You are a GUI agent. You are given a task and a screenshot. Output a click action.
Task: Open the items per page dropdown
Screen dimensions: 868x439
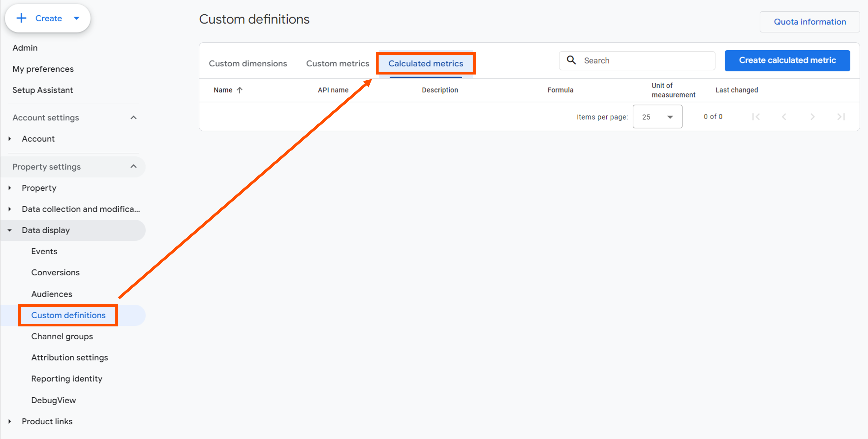pos(657,117)
